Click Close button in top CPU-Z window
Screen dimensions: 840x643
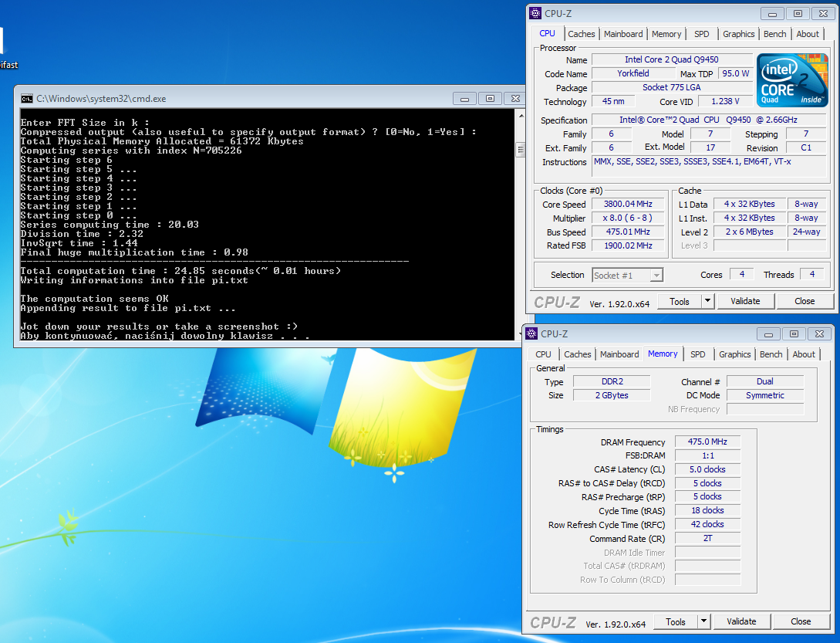coord(805,301)
